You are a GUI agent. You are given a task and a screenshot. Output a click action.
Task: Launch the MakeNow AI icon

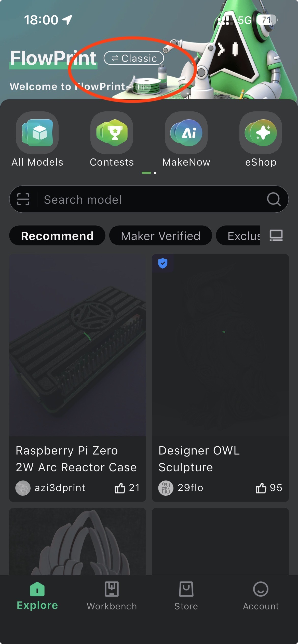[x=186, y=133]
